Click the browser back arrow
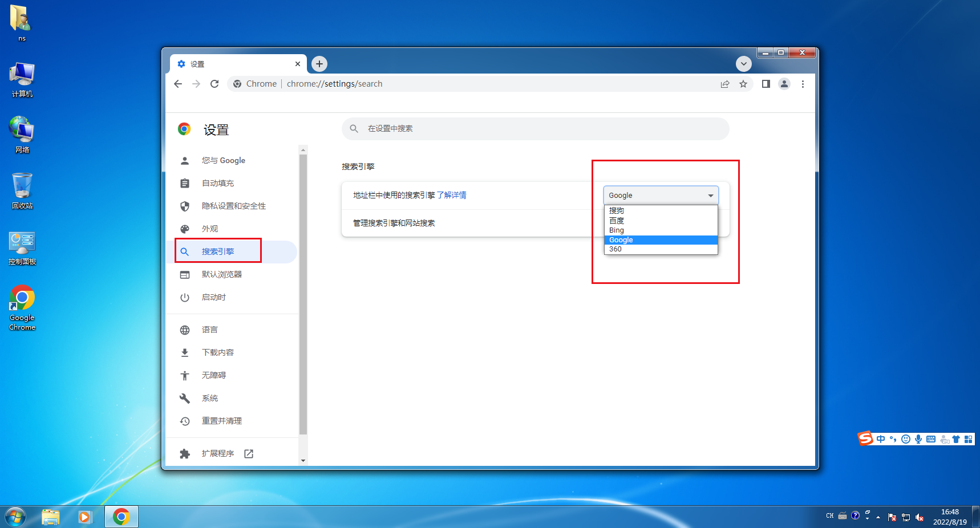Screen dimensions: 980x528 click(178, 84)
